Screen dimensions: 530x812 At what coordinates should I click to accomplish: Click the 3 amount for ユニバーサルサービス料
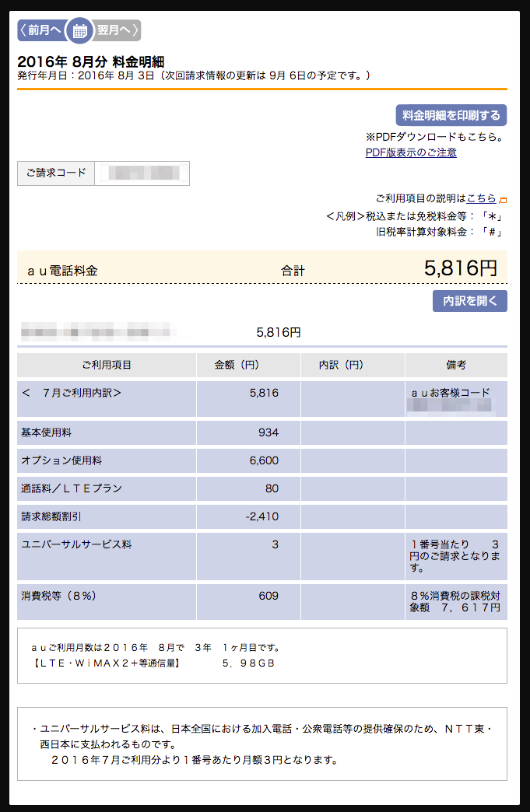(275, 544)
